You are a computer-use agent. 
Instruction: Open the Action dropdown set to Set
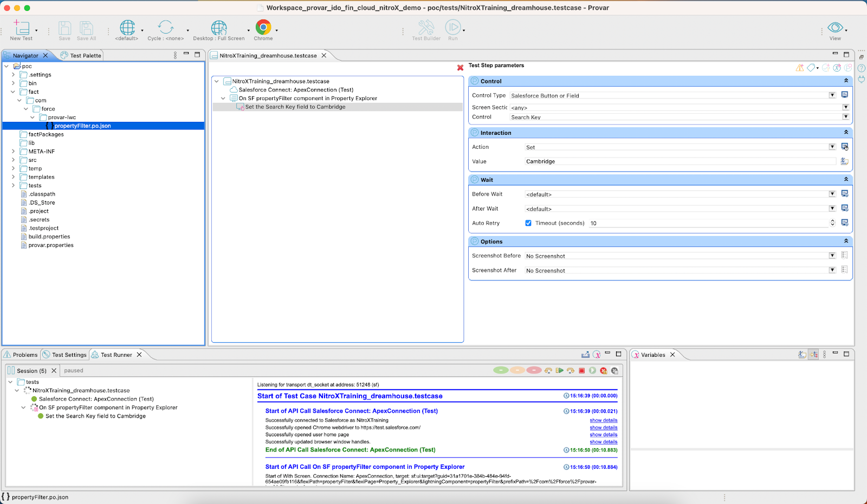(832, 147)
